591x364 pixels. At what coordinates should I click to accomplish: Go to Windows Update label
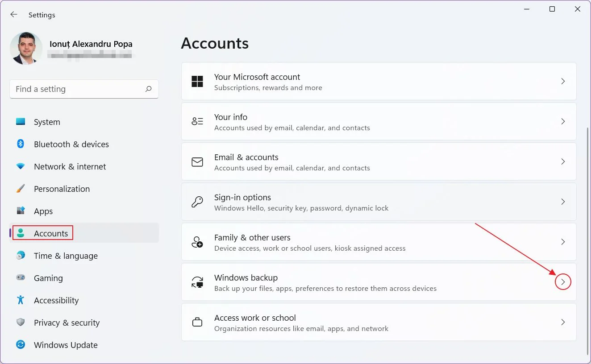(x=66, y=345)
